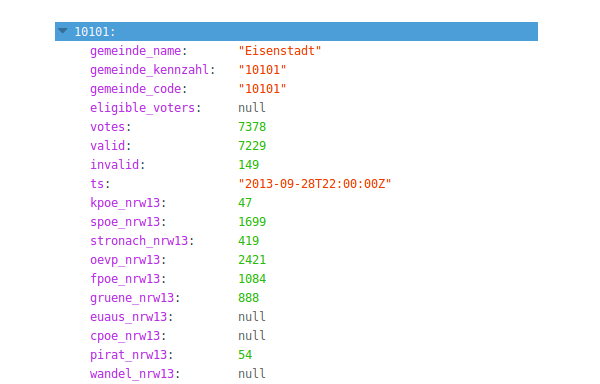
Task: Click the wandel_nrw13 key
Action: (132, 374)
